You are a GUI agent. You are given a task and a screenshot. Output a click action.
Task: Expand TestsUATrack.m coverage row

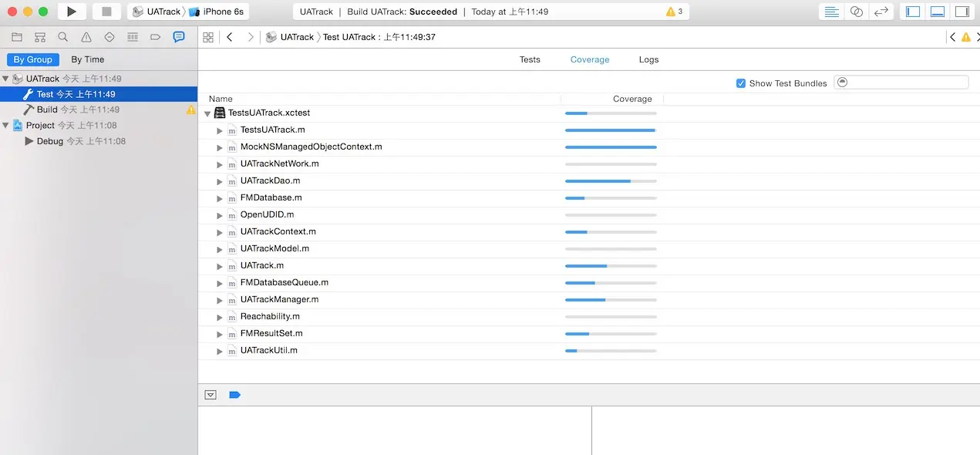point(220,130)
